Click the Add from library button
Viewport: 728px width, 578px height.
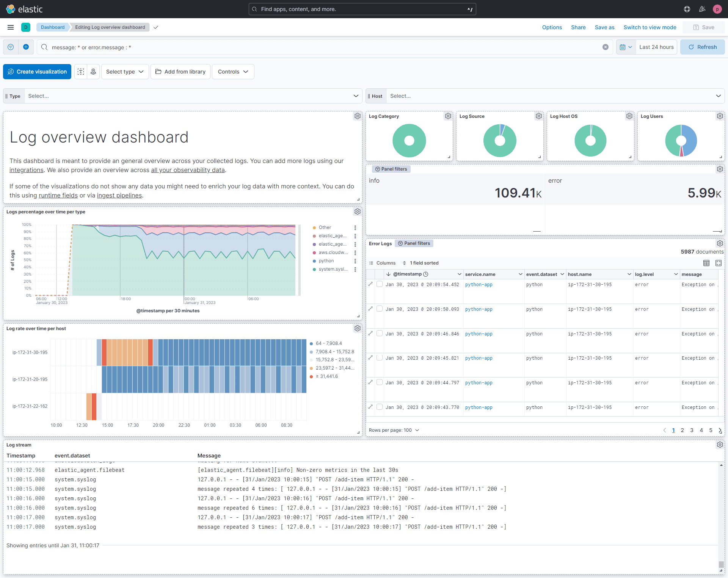(180, 71)
